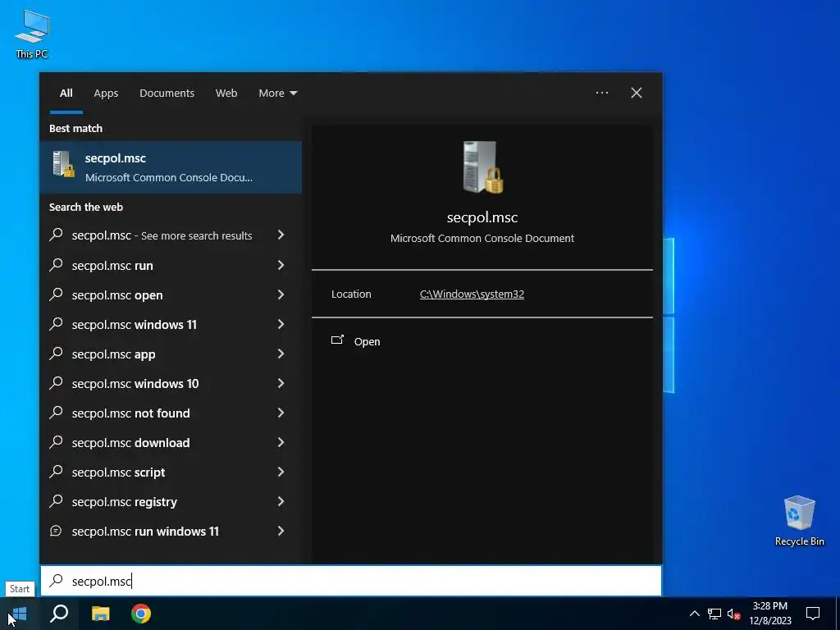Switch to the Web tab
This screenshot has width=840, height=630.
coord(226,94)
